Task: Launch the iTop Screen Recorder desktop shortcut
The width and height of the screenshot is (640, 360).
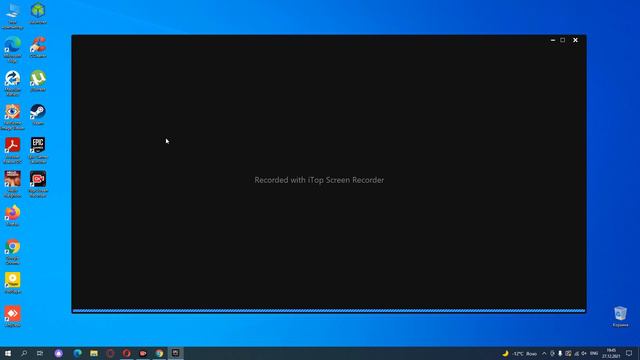Action: tap(38, 184)
